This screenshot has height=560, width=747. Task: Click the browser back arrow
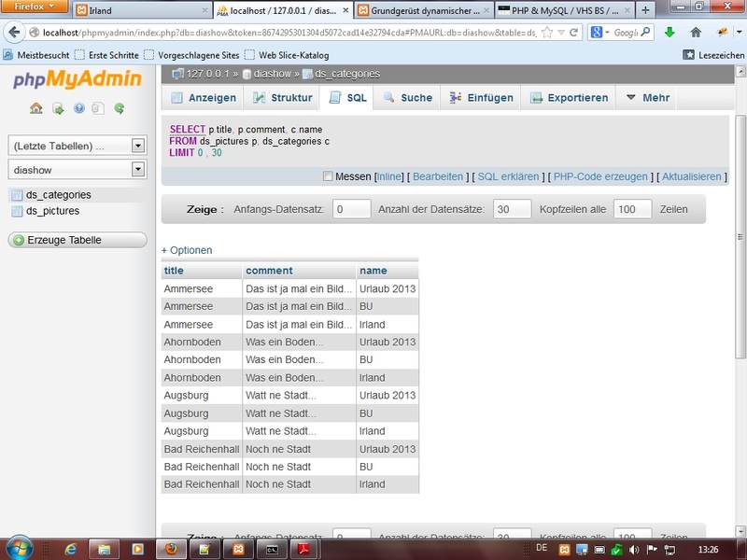click(14, 33)
